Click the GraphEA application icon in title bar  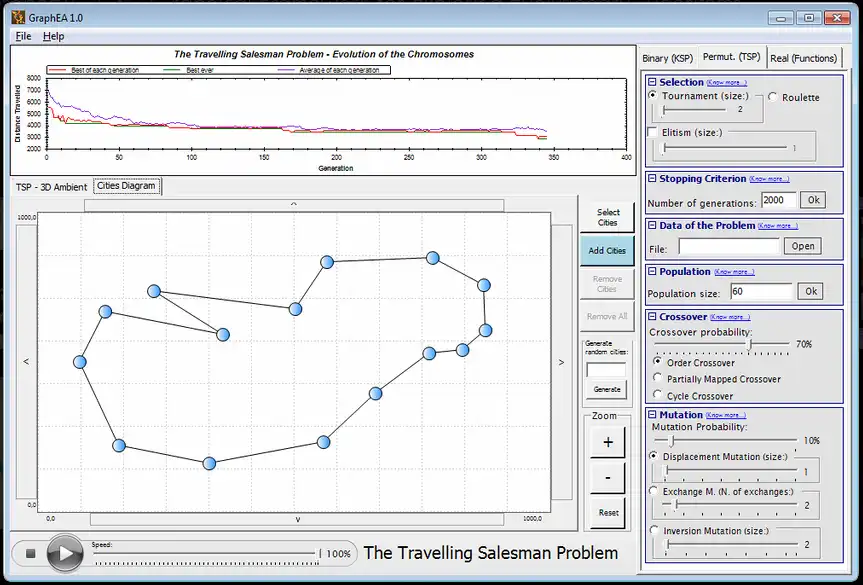(x=18, y=18)
